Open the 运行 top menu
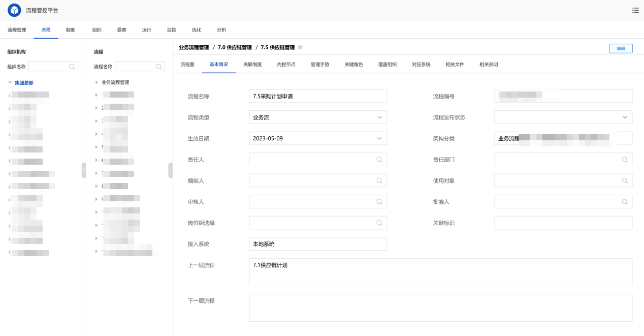This screenshot has width=644, height=336. 147,30
